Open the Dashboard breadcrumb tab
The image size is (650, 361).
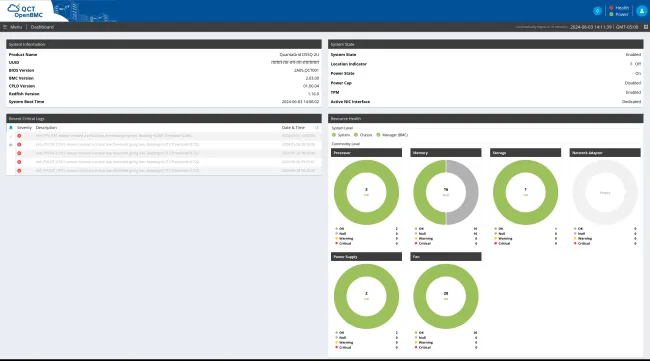click(42, 27)
